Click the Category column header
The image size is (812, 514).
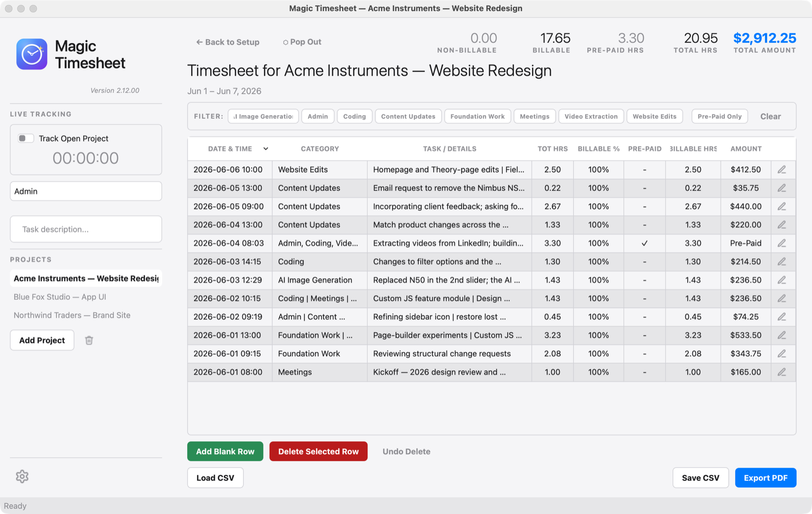(320, 149)
